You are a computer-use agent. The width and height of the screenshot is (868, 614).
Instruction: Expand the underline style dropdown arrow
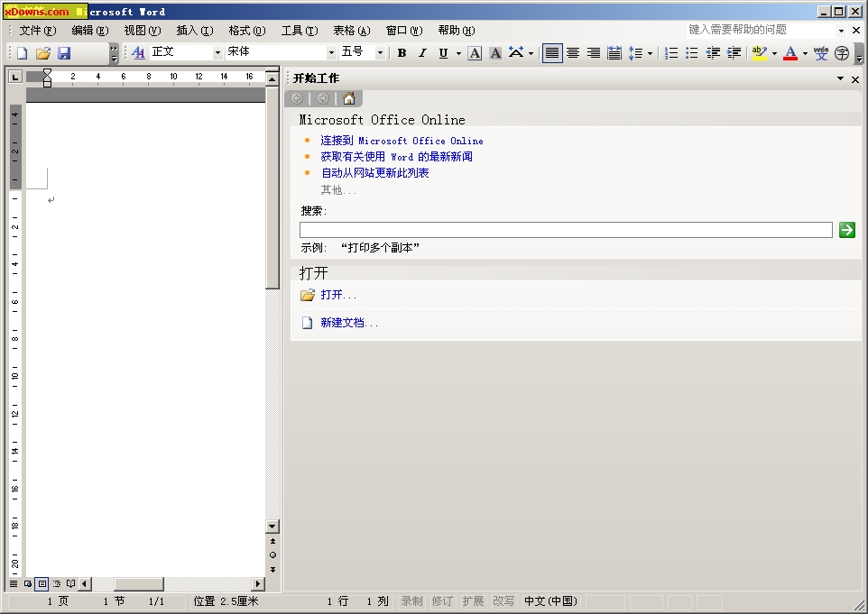click(x=458, y=53)
